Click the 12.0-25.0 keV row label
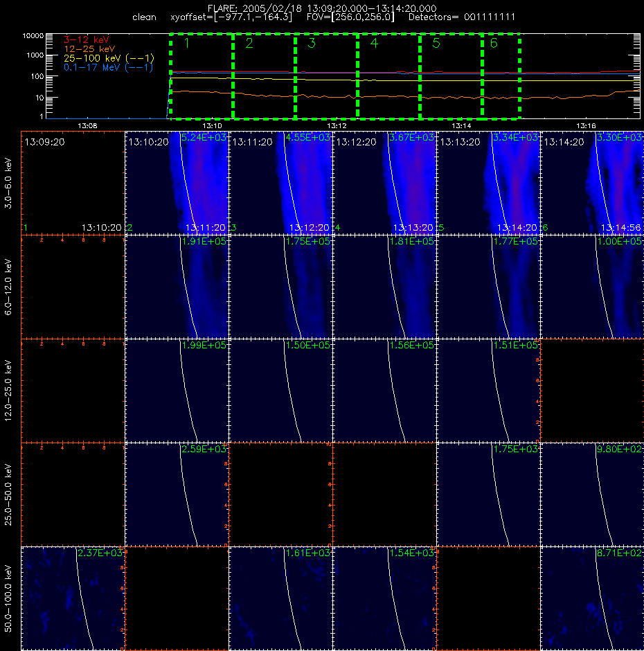644x651 pixels. pyautogui.click(x=8, y=391)
